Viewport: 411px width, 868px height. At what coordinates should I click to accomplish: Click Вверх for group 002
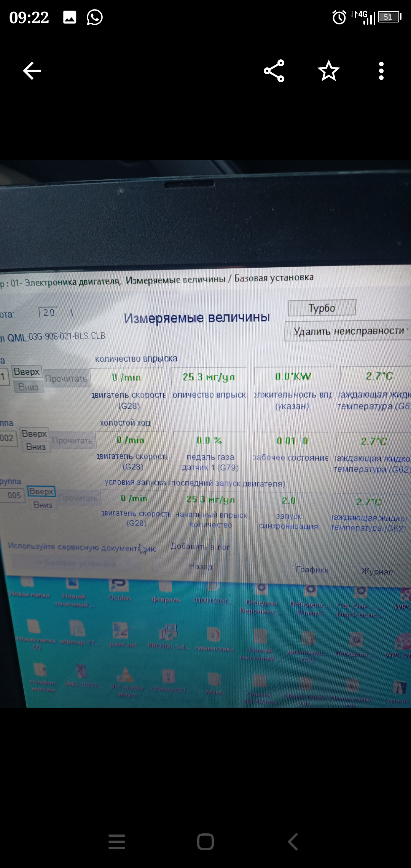point(34,434)
